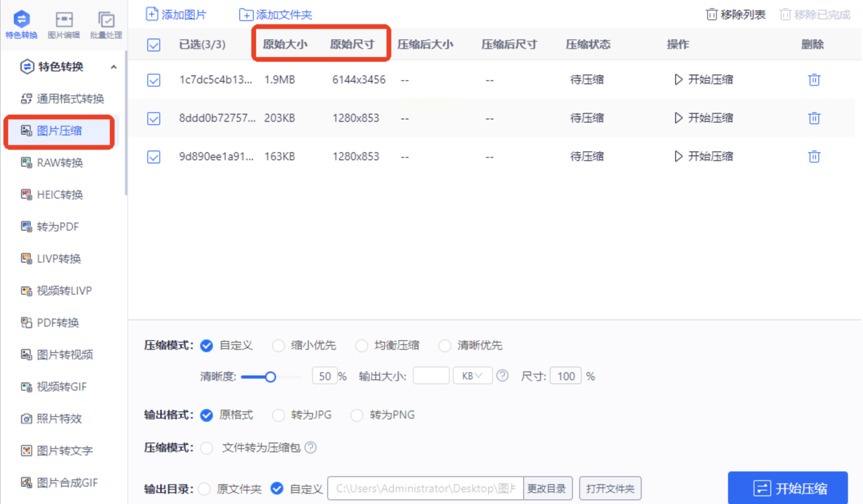Screen dimensions: 863x504
Task: Collapse the 特色转换 sidebar section
Action: [x=114, y=67]
